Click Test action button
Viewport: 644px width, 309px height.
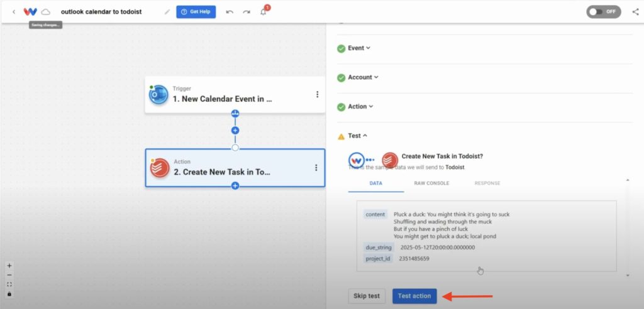coord(414,296)
